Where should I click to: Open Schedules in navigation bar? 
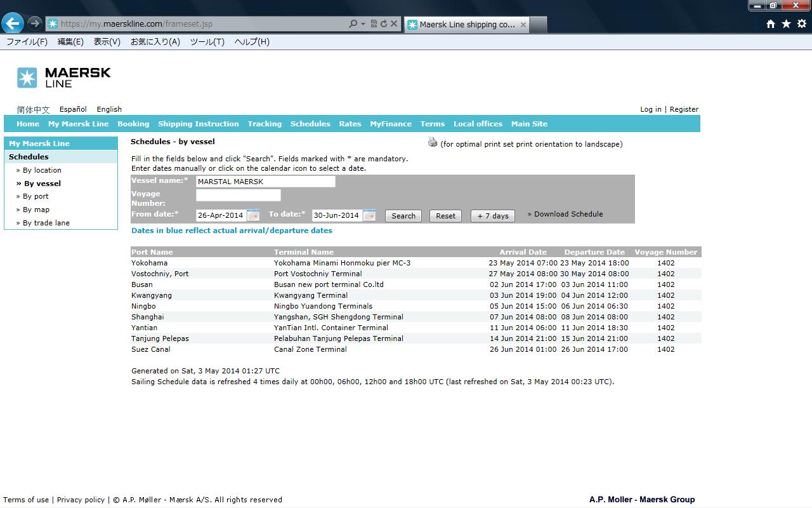coord(310,124)
